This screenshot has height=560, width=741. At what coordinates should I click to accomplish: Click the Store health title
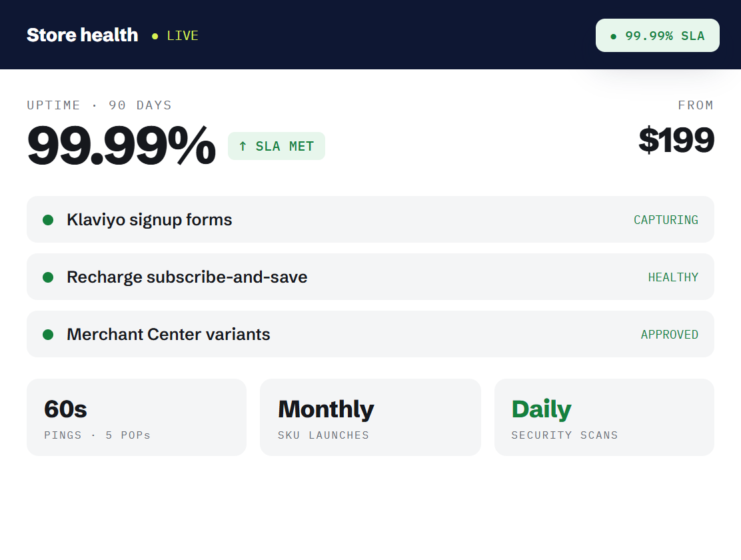point(82,35)
